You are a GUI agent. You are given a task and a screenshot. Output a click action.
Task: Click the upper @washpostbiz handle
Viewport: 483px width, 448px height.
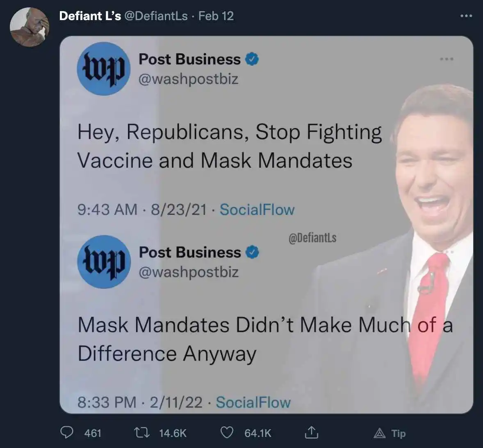pos(189,79)
